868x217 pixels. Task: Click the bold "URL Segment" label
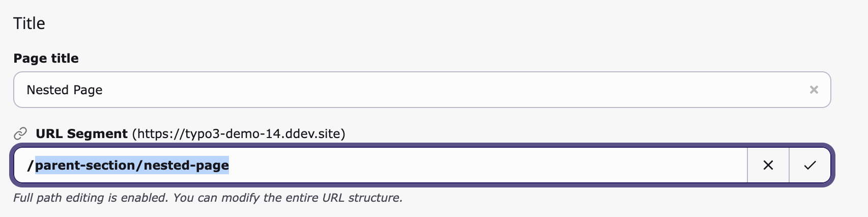81,134
